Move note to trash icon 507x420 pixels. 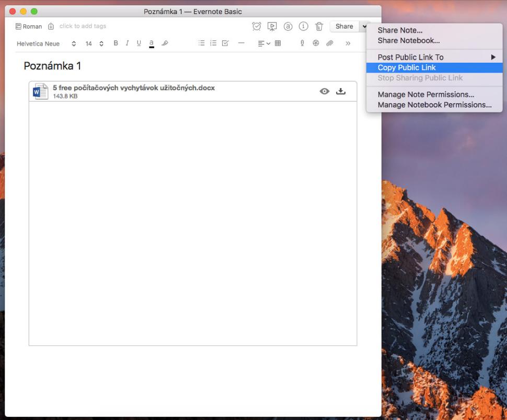pos(319,26)
